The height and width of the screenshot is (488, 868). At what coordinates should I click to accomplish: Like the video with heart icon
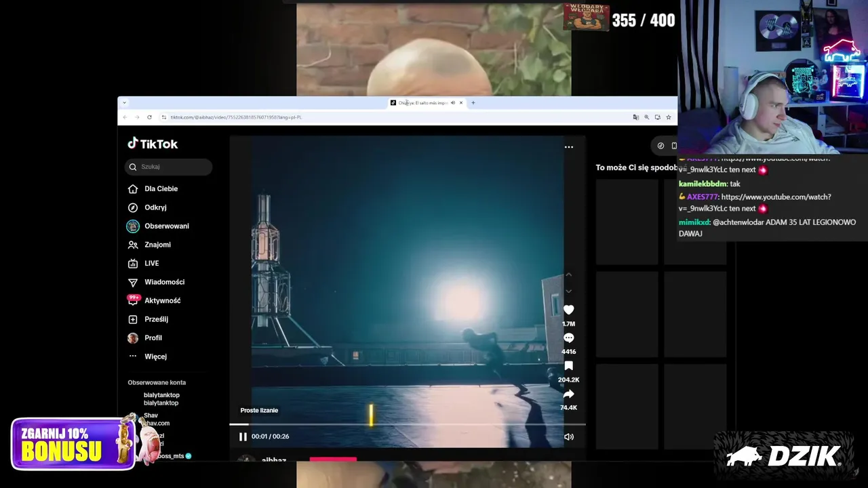568,310
